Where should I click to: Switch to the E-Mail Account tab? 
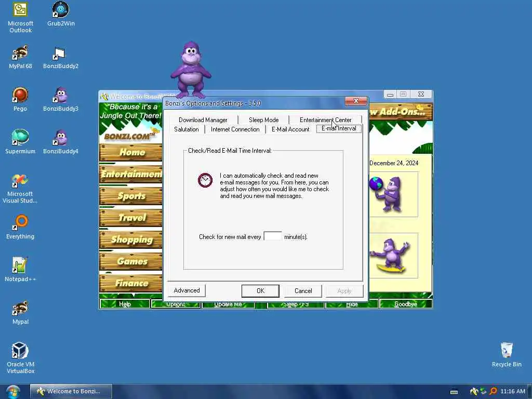tap(290, 129)
